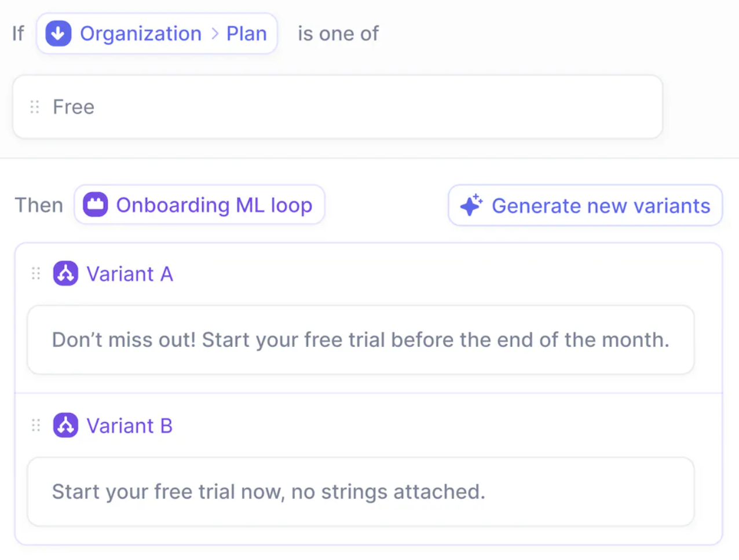The width and height of the screenshot is (739, 560).
Task: Click the Variant B split icon
Action: pyautogui.click(x=65, y=426)
